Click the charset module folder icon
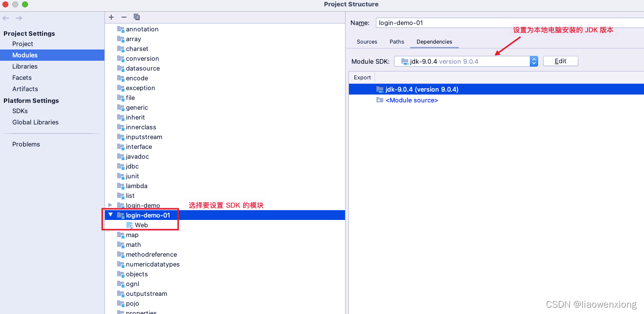Image resolution: width=644 pixels, height=314 pixels. 121,49
